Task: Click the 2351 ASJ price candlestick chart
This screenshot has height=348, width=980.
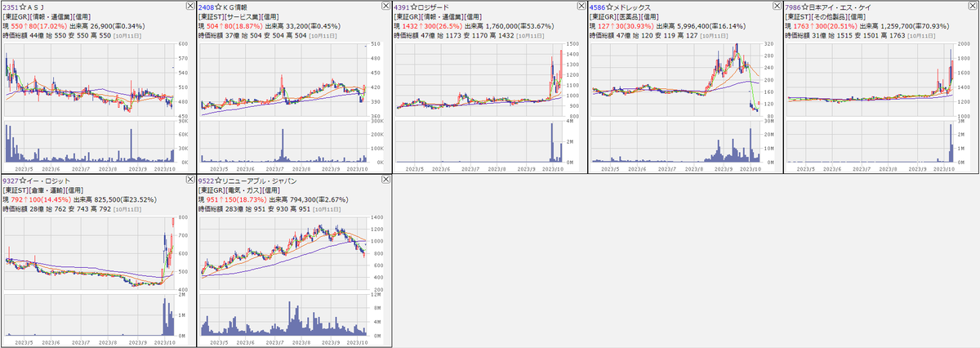Action: (x=89, y=80)
